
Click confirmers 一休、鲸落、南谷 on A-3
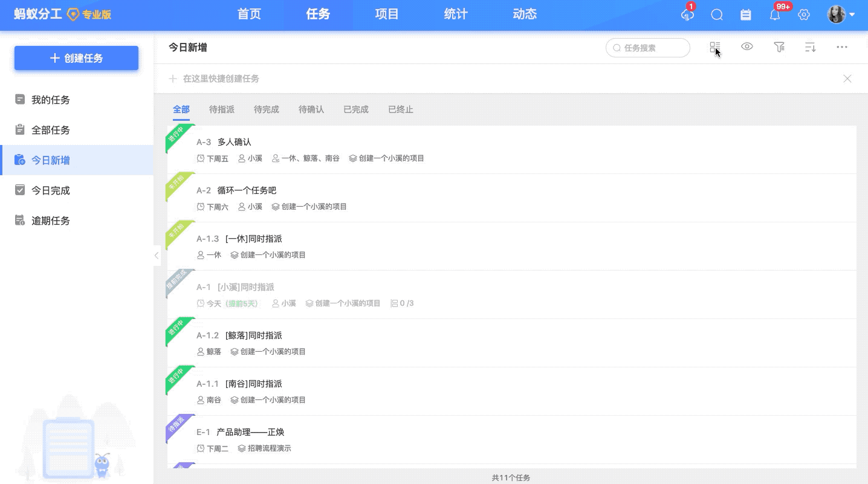coord(306,158)
